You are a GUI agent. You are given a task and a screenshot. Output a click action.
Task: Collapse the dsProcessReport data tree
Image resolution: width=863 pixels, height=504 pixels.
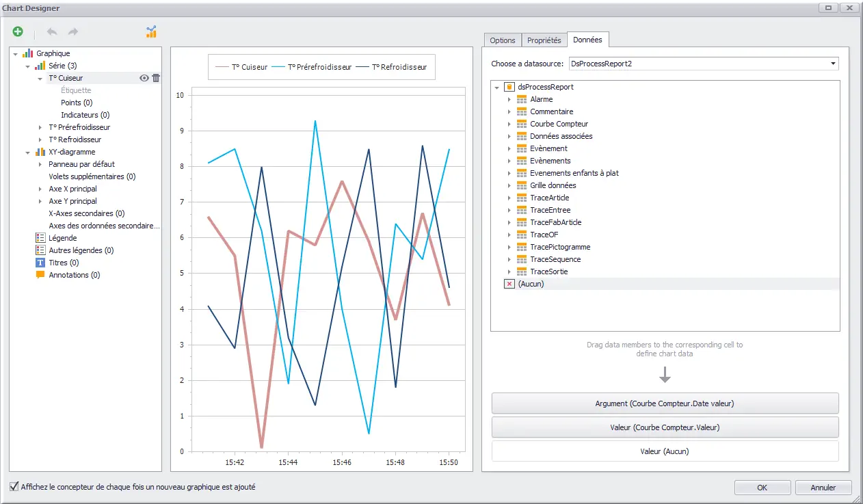[496, 87]
